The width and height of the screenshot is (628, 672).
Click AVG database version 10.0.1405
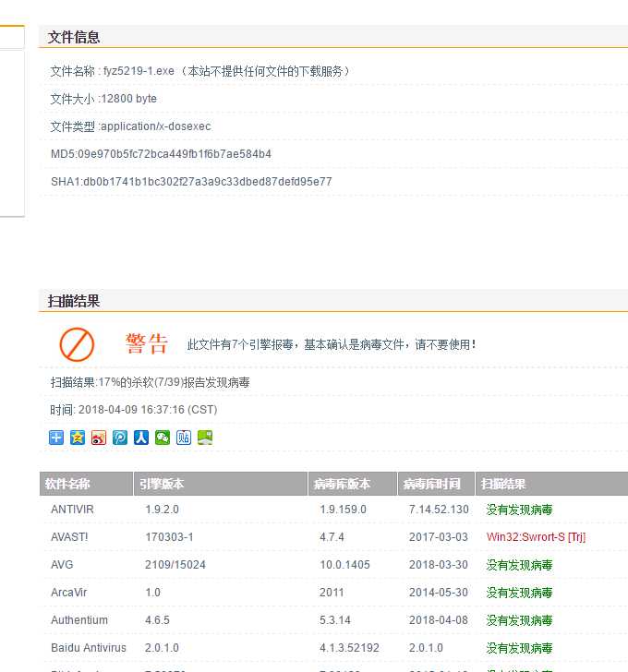(344, 564)
